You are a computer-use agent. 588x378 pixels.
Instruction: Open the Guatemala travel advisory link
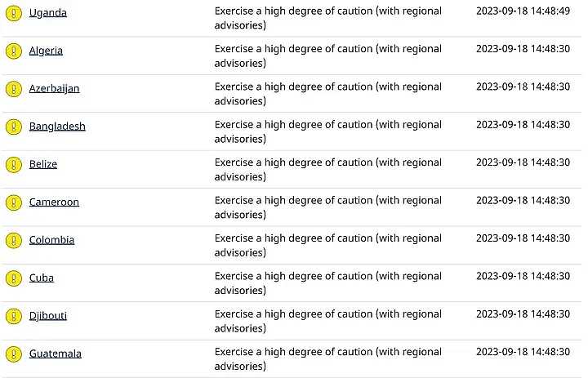pyautogui.click(x=56, y=354)
